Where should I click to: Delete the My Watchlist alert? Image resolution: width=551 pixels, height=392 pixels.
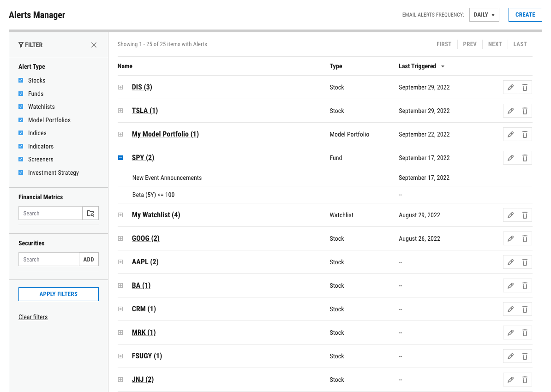(x=525, y=215)
